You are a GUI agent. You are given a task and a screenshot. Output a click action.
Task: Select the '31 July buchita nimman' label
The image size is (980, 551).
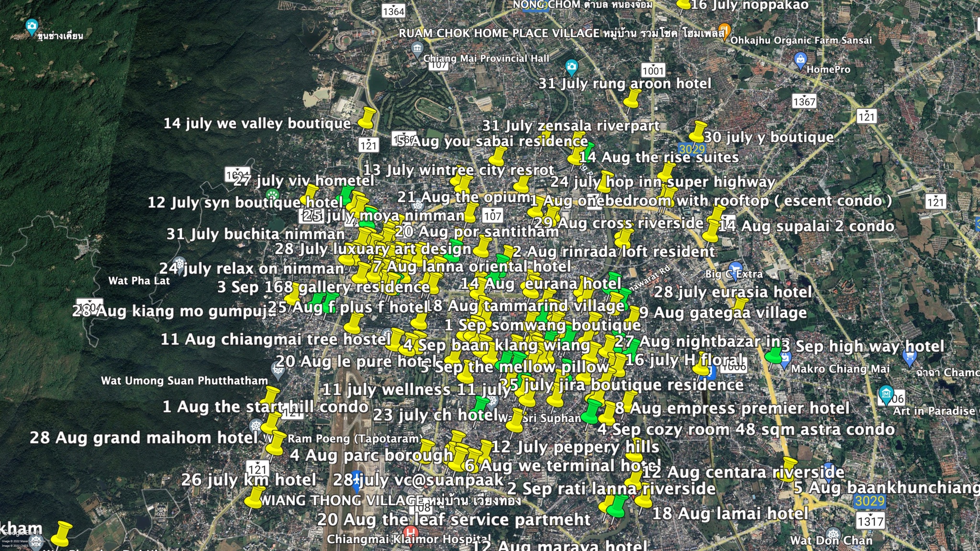(256, 234)
